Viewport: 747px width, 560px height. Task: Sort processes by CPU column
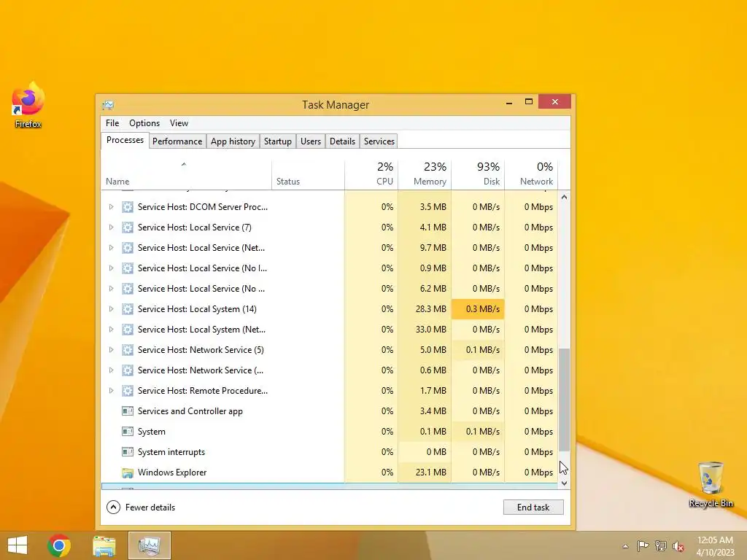[371, 175]
